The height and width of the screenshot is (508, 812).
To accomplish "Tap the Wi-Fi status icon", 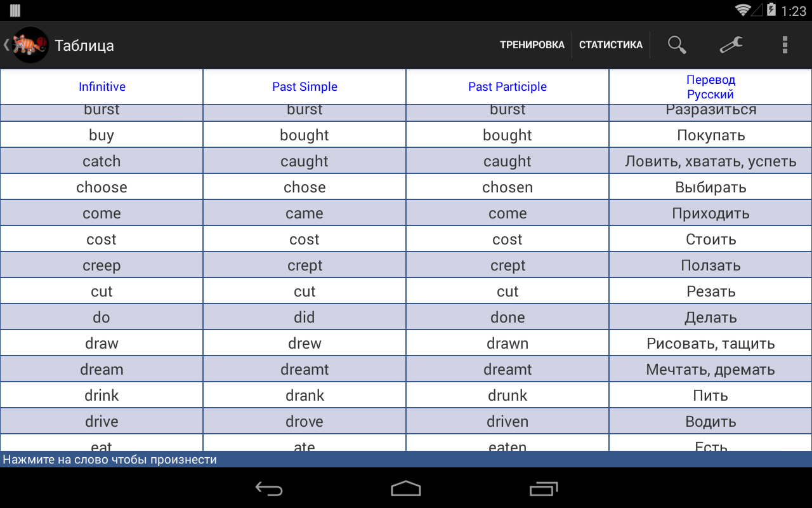I will coord(742,10).
